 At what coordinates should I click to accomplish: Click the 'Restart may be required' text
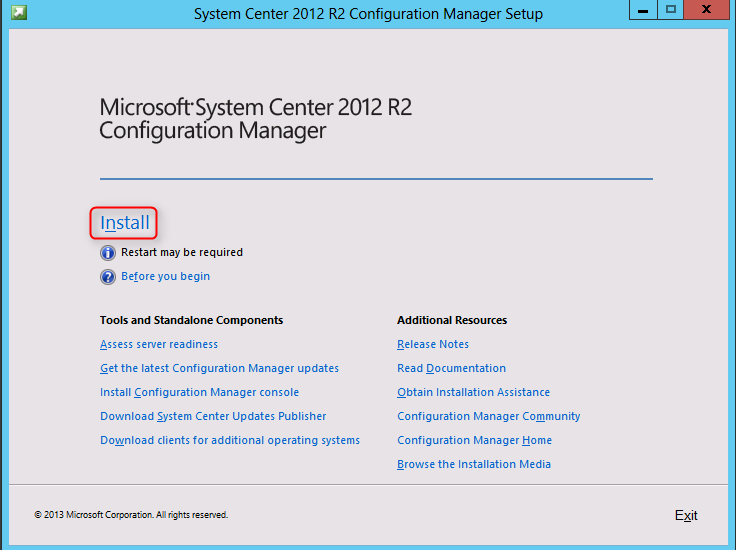(182, 252)
